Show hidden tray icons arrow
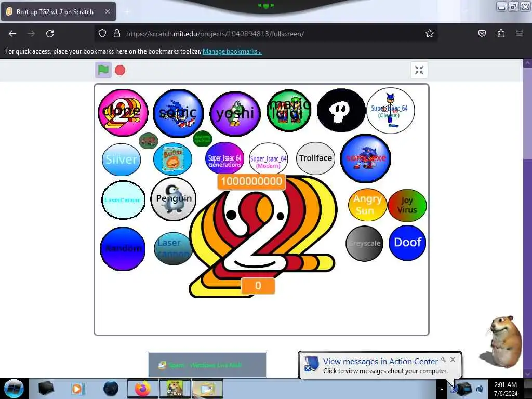This screenshot has height=399, width=532. pos(442,389)
